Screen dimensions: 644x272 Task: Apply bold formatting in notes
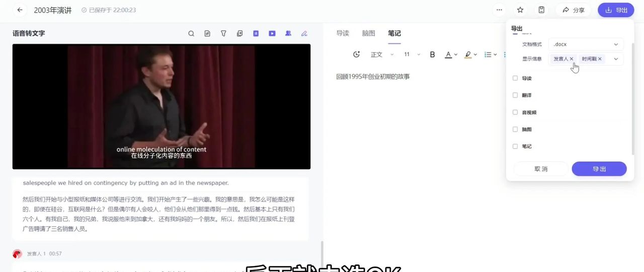pyautogui.click(x=432, y=54)
